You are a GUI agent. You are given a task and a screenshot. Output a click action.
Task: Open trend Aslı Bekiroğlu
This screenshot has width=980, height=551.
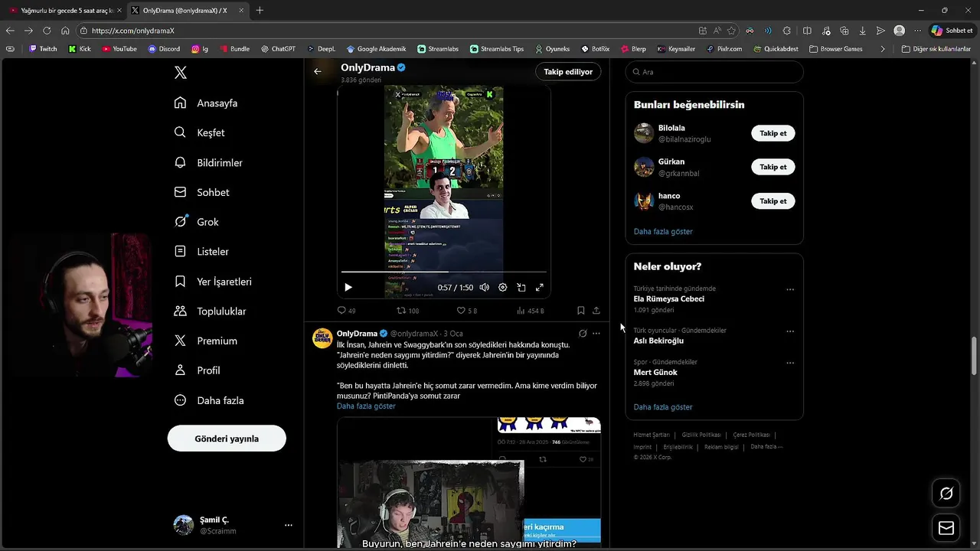pos(658,341)
